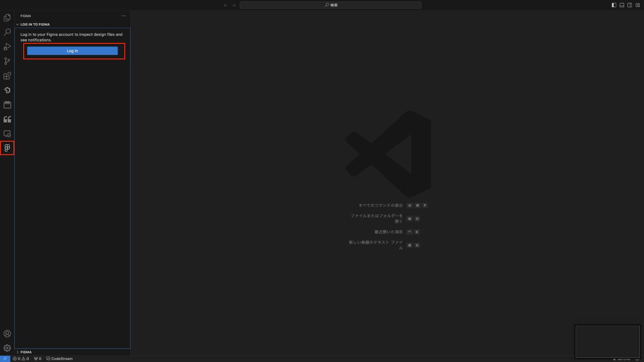Click the search box in title bar

pyautogui.click(x=330, y=5)
